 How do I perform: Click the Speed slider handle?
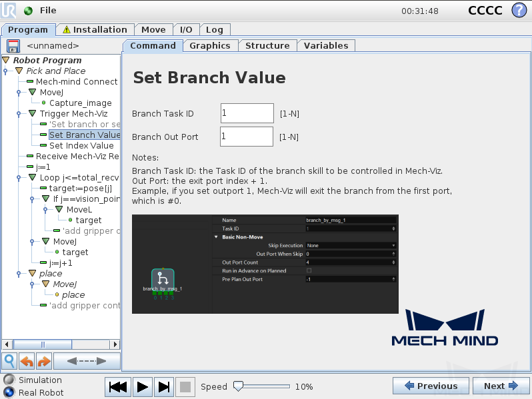tap(238, 386)
